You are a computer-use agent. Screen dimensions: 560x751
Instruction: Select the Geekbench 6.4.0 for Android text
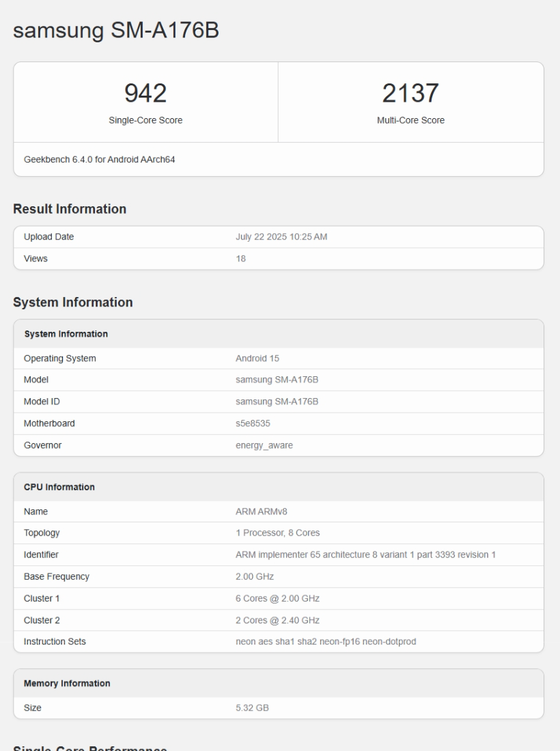100,160
